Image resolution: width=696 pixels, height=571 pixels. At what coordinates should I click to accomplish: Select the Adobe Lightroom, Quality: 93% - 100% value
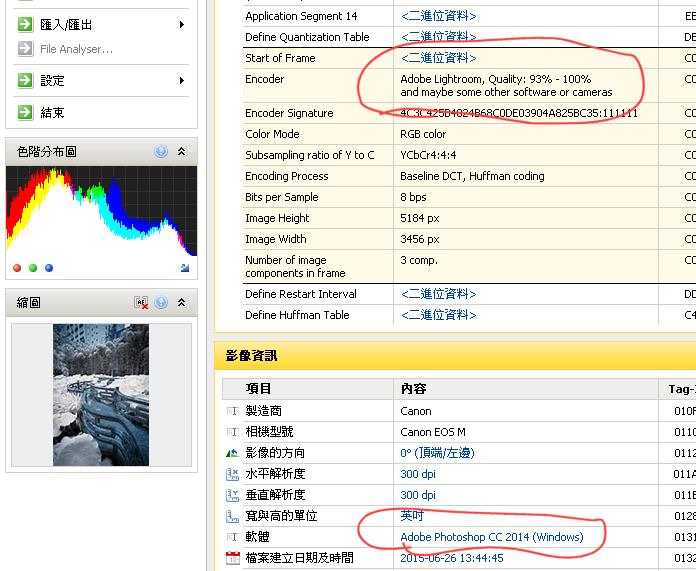click(x=495, y=79)
